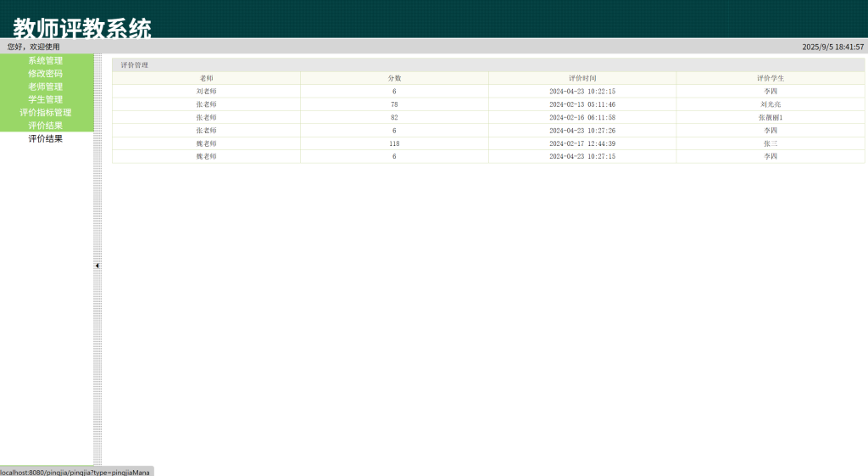Image resolution: width=868 pixels, height=476 pixels.
Task: Select the time 2024-04-23 10:22:15
Action: coord(582,92)
